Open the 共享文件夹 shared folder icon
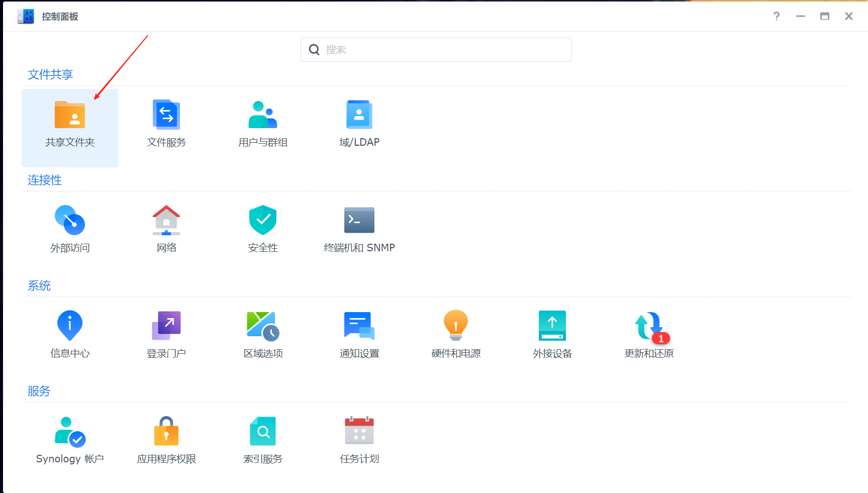868x493 pixels. click(70, 115)
